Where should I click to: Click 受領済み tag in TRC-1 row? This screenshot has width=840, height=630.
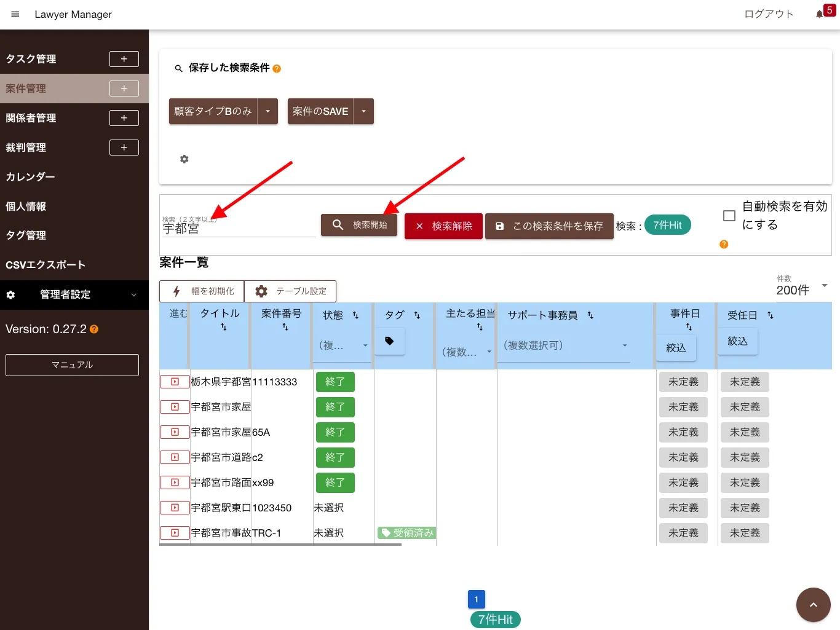pos(406,533)
